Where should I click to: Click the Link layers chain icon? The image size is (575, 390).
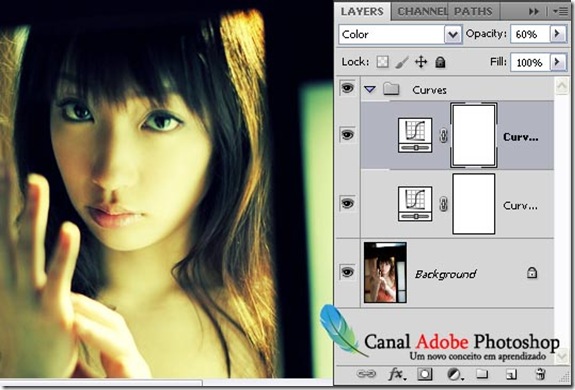tap(366, 374)
